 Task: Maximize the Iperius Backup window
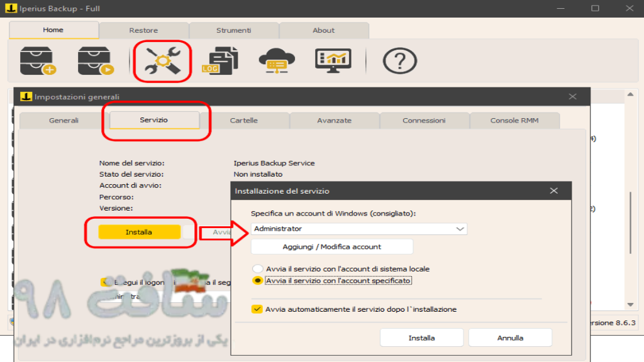coord(595,8)
